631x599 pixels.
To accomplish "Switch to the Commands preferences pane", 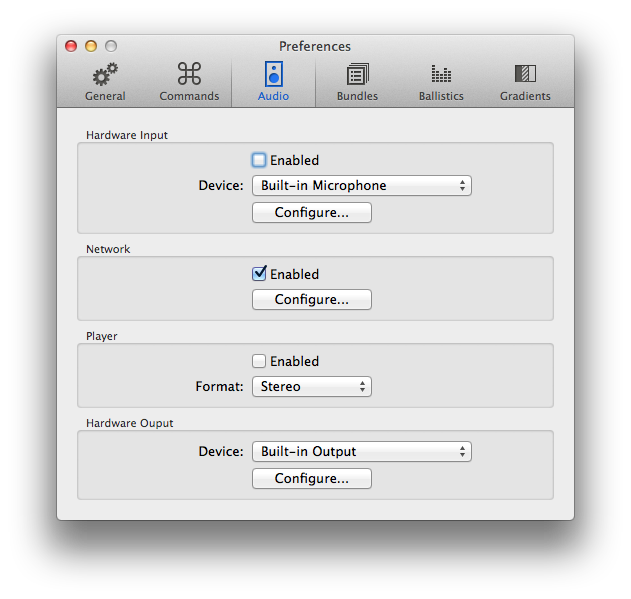I will [189, 82].
